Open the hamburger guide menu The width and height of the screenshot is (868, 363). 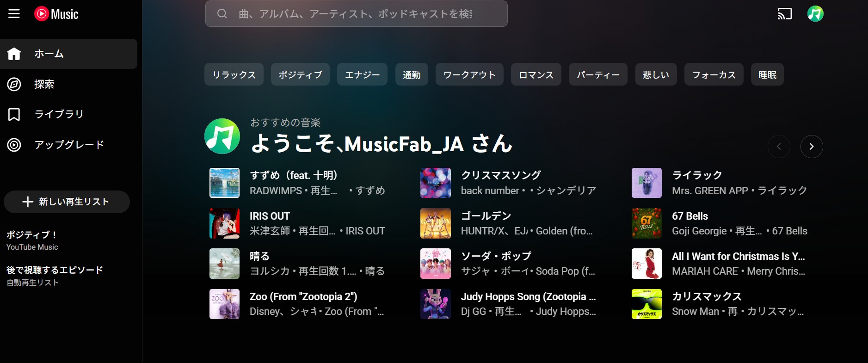pyautogui.click(x=14, y=14)
